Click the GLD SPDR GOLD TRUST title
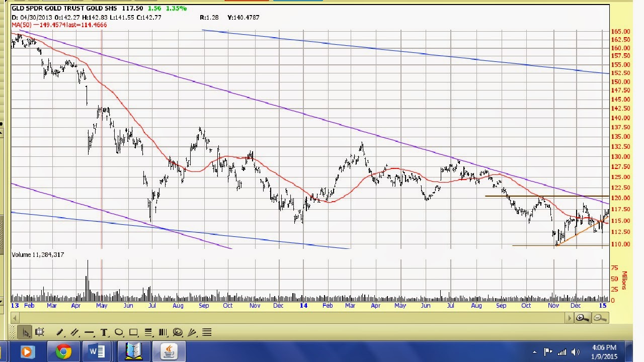Viewport: 644px width, 362px height. [64, 9]
